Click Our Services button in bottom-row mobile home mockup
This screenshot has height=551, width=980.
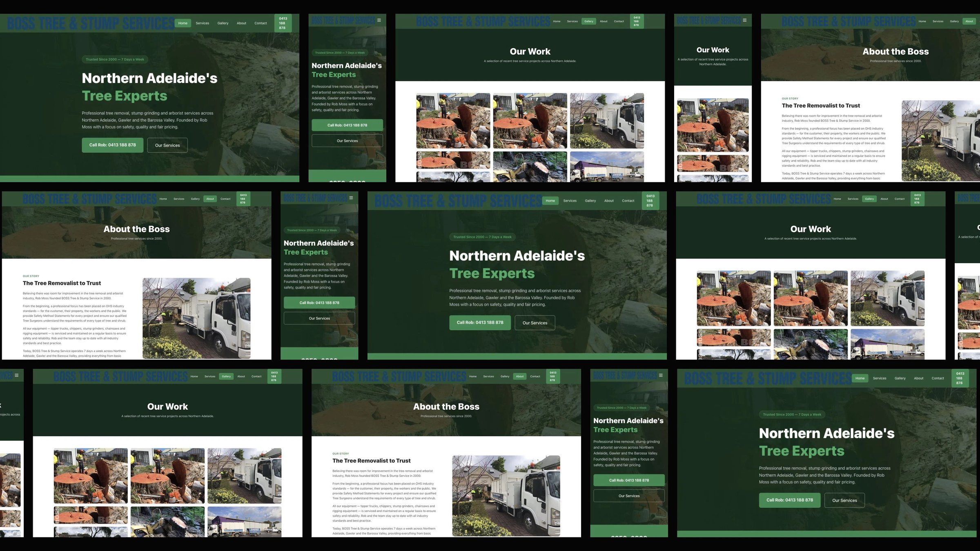[x=629, y=496]
